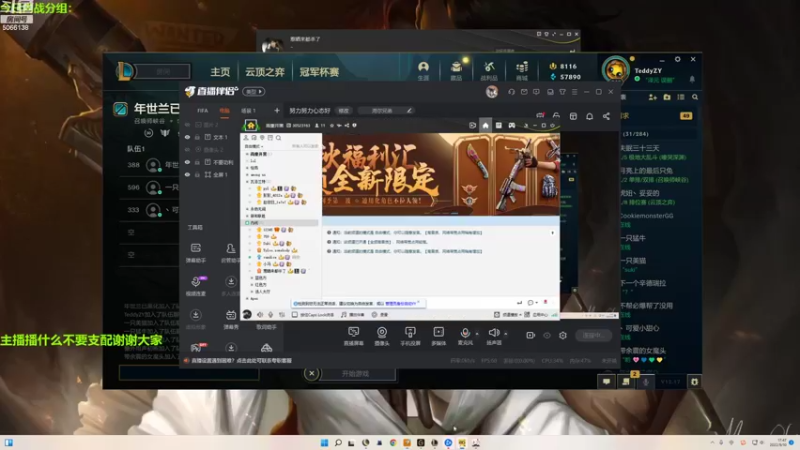Open 生涯 profile icon in League client
This screenshot has height=450, width=800.
tap(423, 71)
